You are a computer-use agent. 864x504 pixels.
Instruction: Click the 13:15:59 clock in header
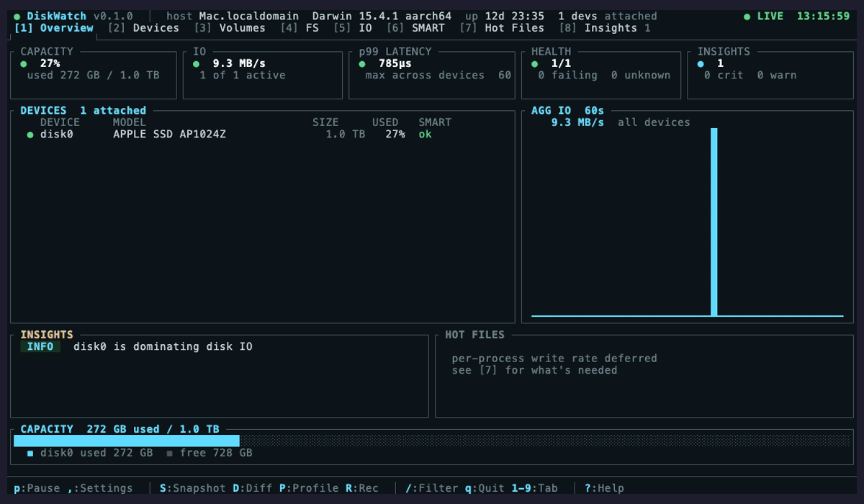point(824,16)
